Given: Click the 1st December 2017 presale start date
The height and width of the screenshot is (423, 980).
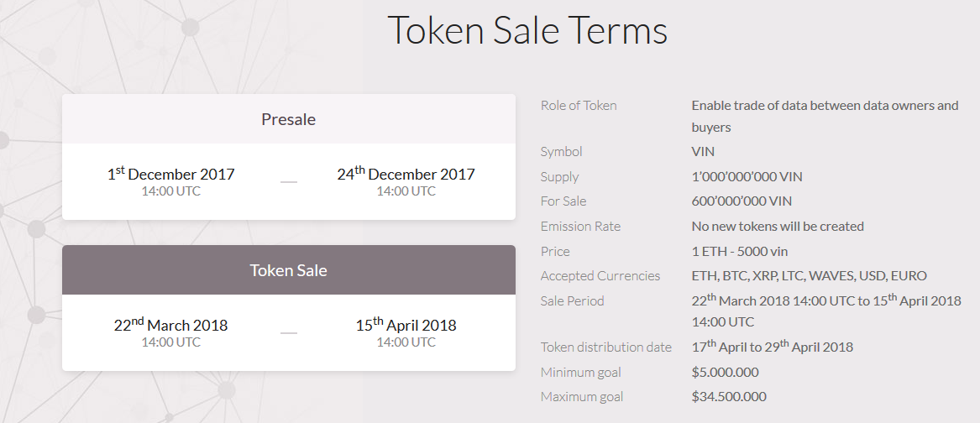Looking at the screenshot, I should pyautogui.click(x=170, y=173).
